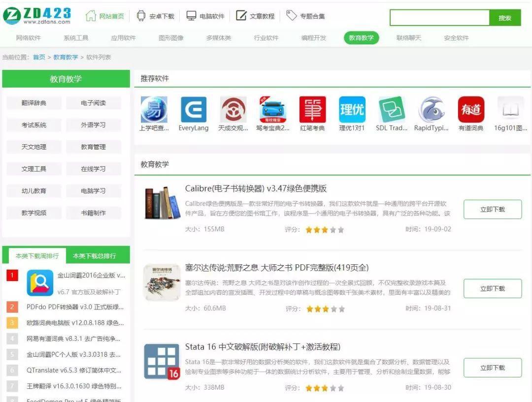The image size is (532, 402).
Task: Click 立即下载 button for Calibre
Action: pyautogui.click(x=492, y=210)
